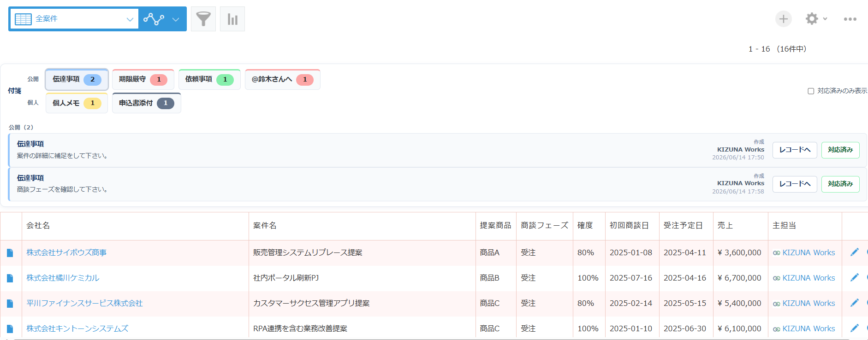868x340 pixels.
Task: Open record icon for 株式会社サイボウズ商事
Action: tap(10, 253)
